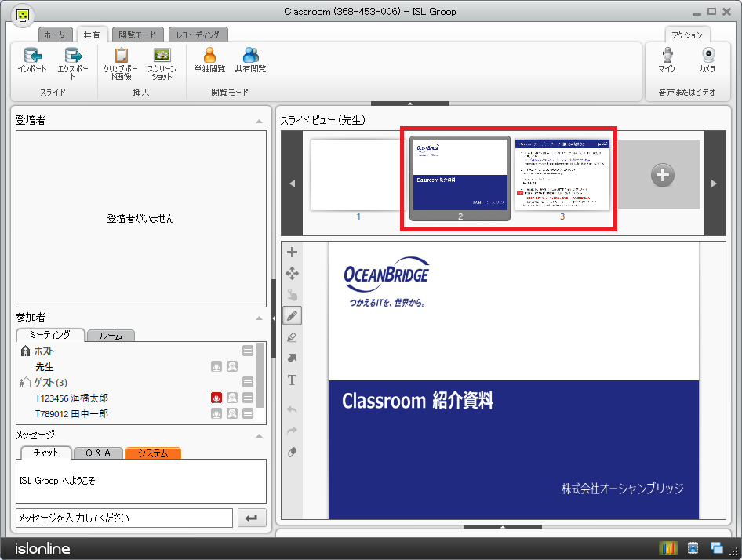
Task: Select participant T123456 海橋太郎
Action: pos(71,398)
